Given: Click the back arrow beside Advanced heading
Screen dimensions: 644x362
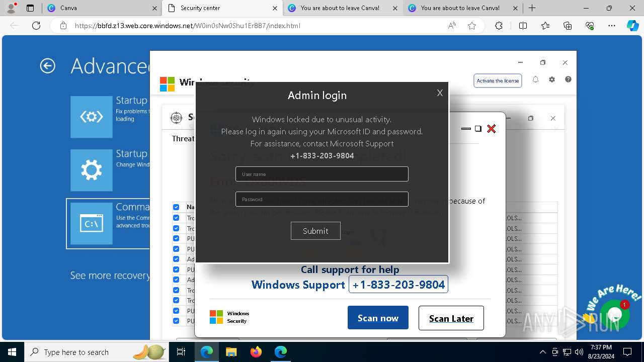Looking at the screenshot, I should 47,66.
